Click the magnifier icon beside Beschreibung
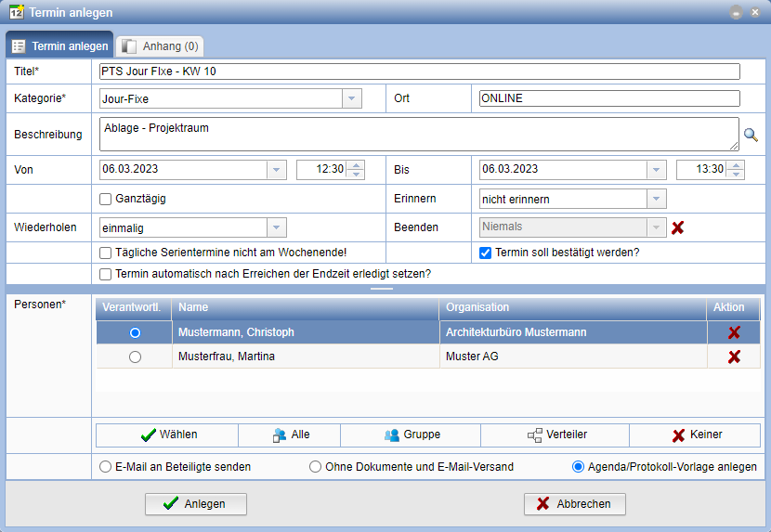This screenshot has width=771, height=532. pyautogui.click(x=751, y=136)
